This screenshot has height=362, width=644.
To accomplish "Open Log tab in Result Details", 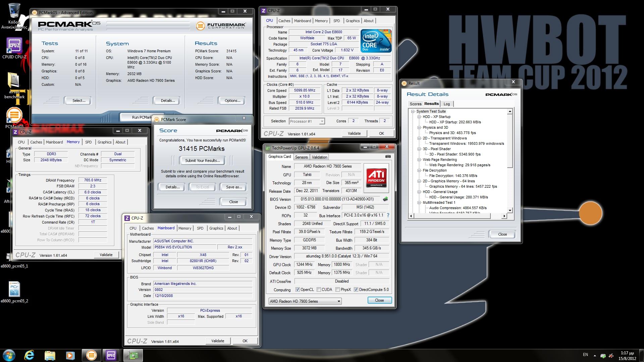I will [446, 104].
